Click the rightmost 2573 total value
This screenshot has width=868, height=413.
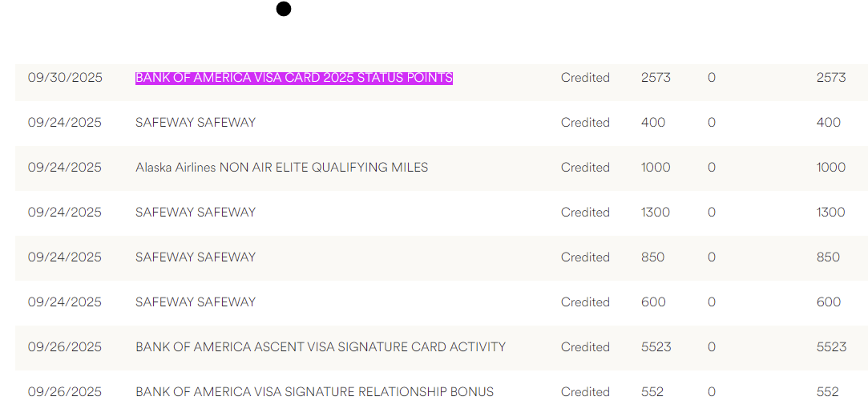point(831,78)
